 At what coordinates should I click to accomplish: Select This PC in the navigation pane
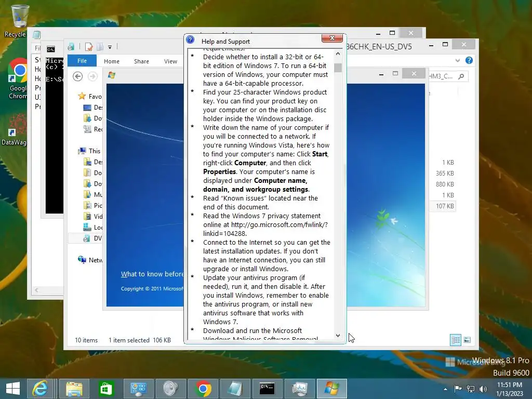(89, 151)
